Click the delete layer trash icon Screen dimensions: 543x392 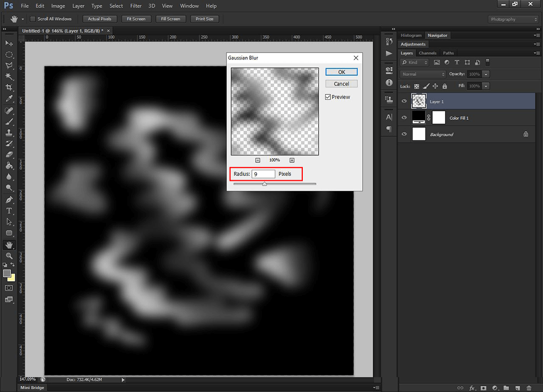pyautogui.click(x=529, y=388)
